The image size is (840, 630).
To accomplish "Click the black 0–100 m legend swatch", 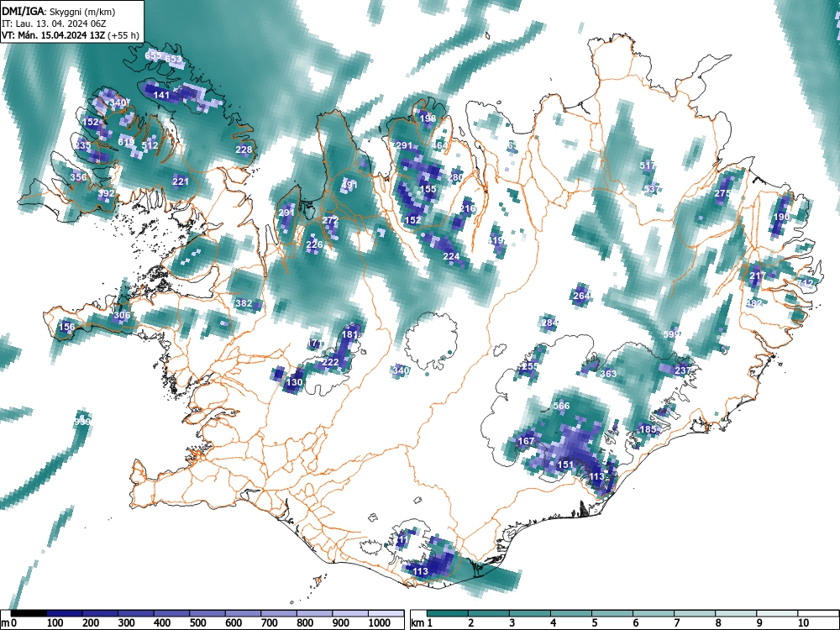I will (29, 613).
